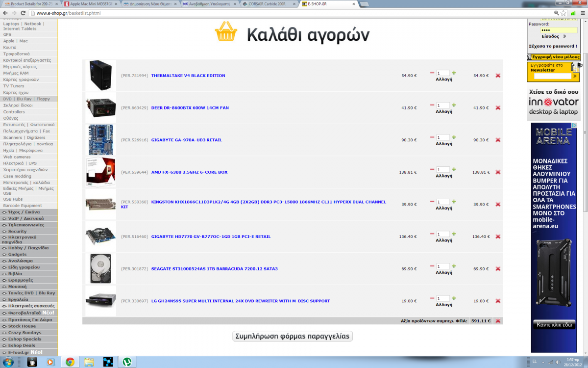This screenshot has height=368, width=588.
Task: Remove SEAGATE Barracuda 1TB using red X
Action: tap(498, 269)
